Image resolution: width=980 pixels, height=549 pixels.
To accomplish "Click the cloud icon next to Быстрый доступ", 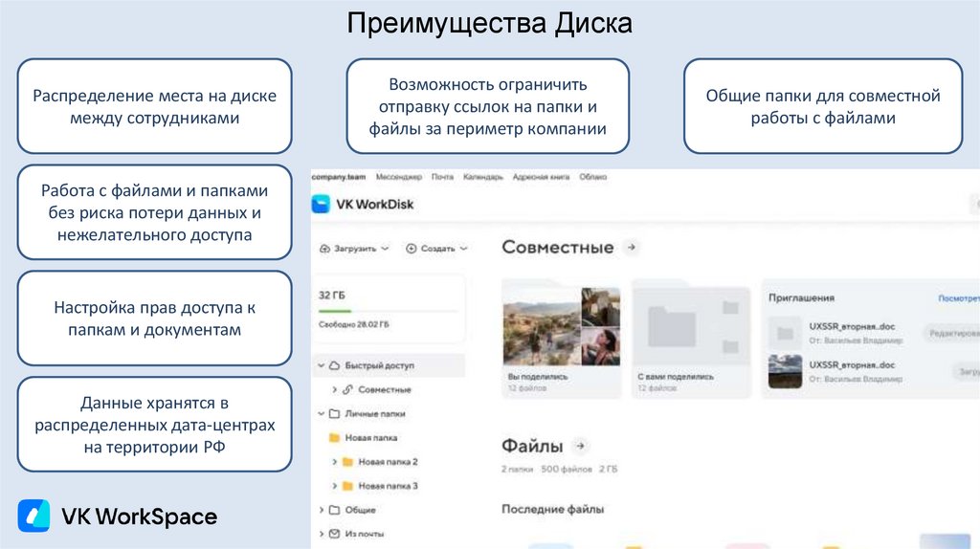I will pos(334,365).
